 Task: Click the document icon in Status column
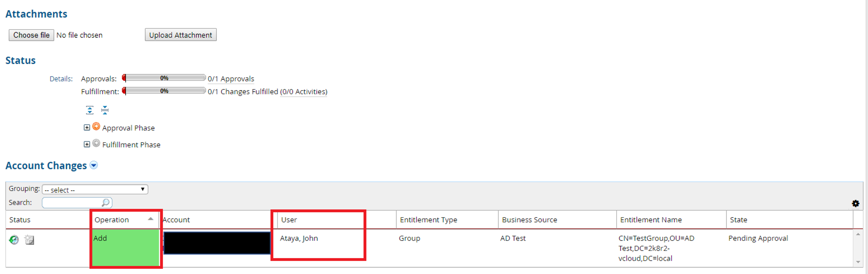(x=29, y=240)
